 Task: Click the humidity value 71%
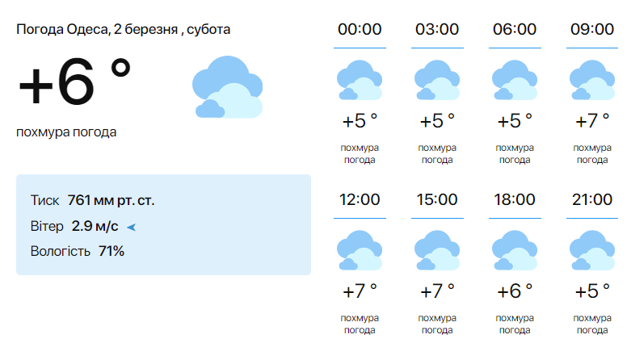point(111,251)
